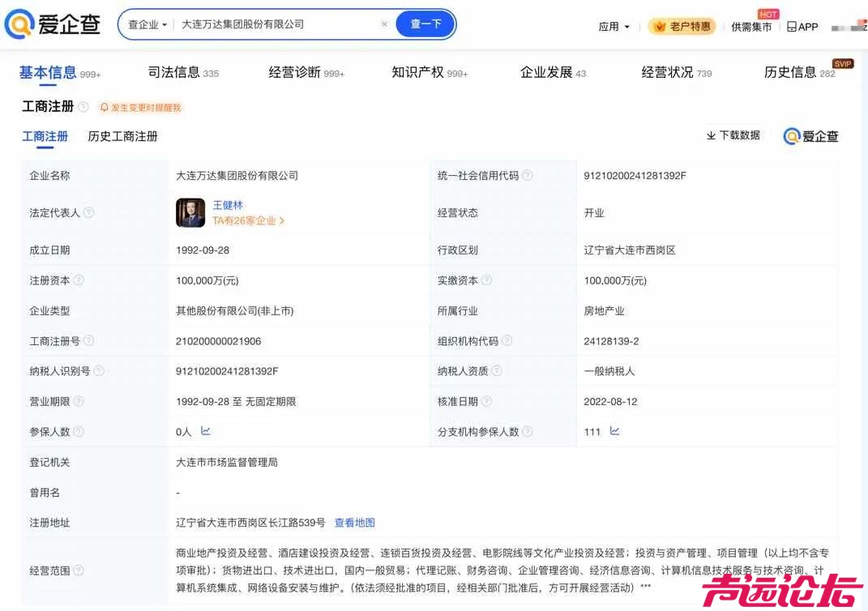This screenshot has height=611, width=868.
Task: Click help icon next to 核准日期
Action: (486, 401)
